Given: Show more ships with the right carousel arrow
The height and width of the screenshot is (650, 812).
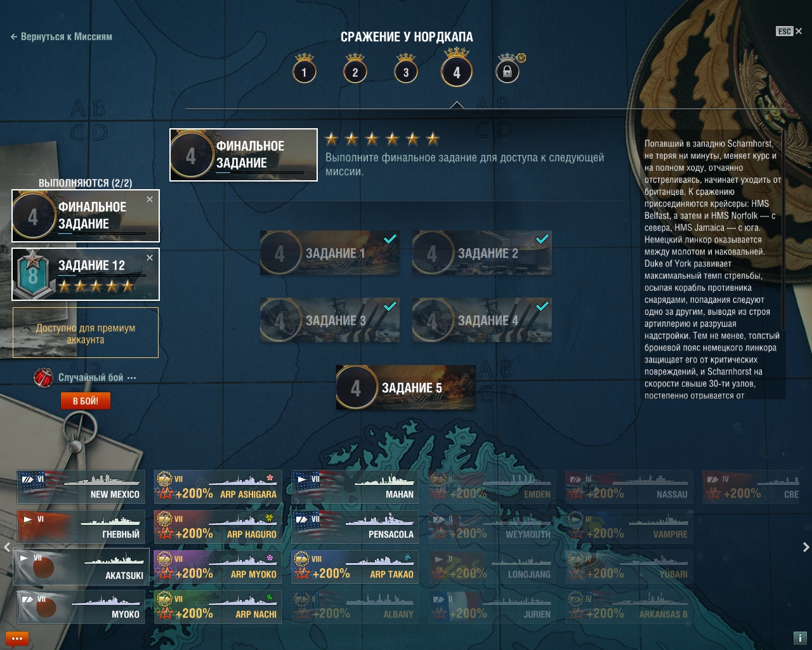Looking at the screenshot, I should 806,547.
